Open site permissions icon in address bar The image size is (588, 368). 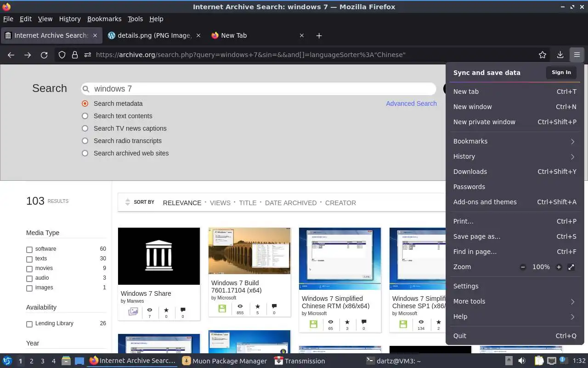point(88,55)
